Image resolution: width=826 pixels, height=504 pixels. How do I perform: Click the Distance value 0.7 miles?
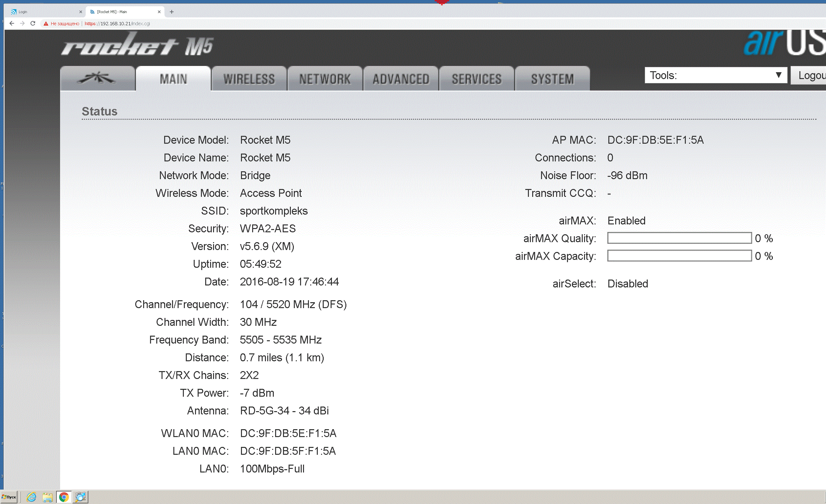point(261,358)
